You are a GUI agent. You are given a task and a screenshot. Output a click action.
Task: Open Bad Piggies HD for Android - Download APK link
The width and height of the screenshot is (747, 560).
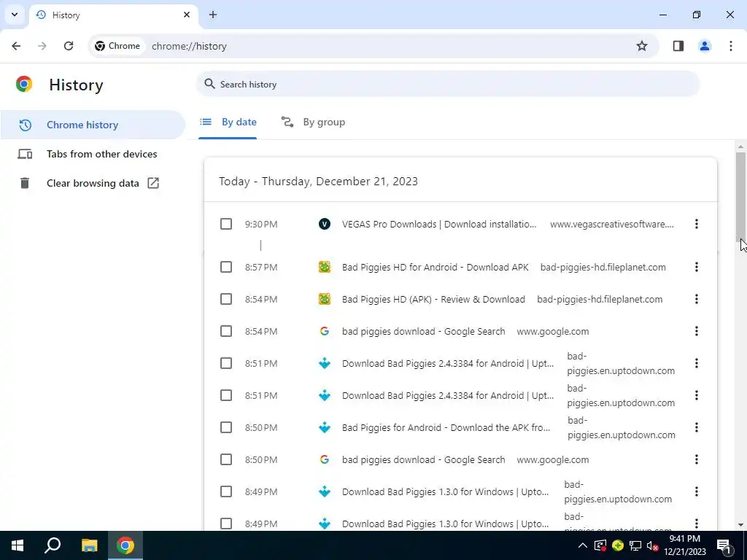(x=435, y=268)
